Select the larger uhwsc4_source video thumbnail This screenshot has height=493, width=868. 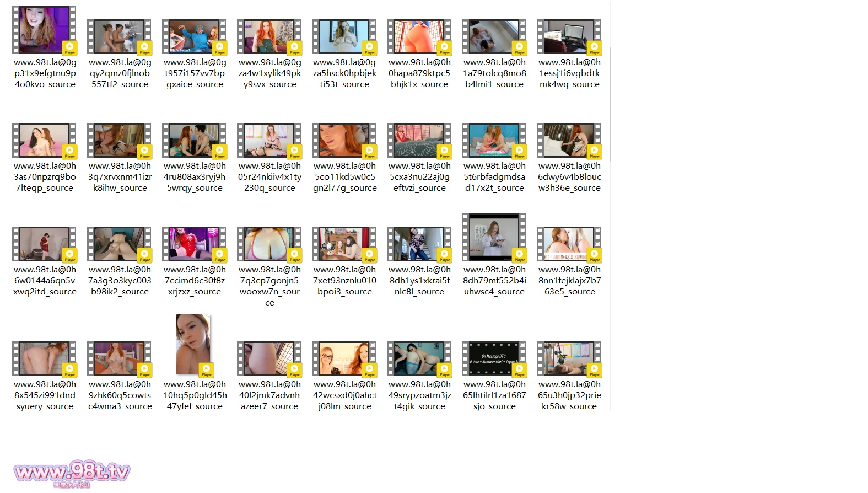[x=494, y=238]
